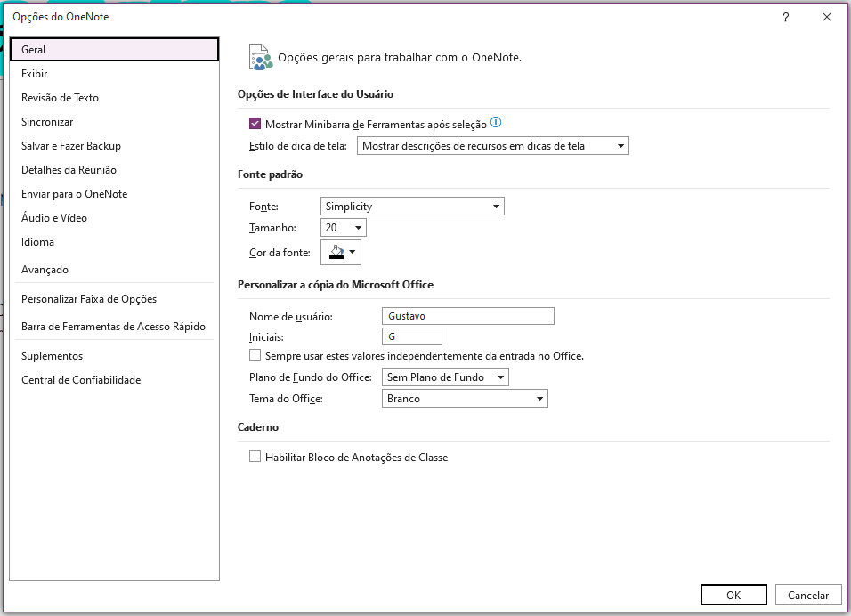Open Barra de Ferramentas de Acesso Rápido

[115, 326]
